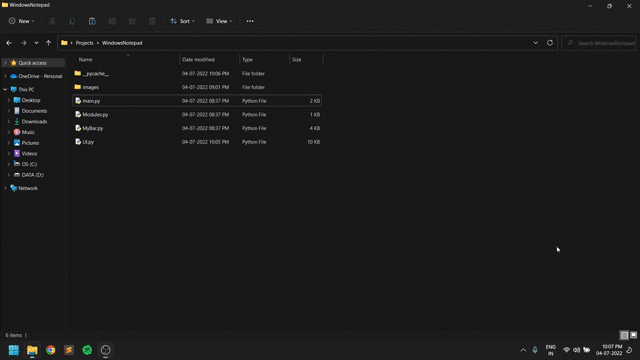Select the UI.py file
Screen dimensions: 640x360
[197, 142]
